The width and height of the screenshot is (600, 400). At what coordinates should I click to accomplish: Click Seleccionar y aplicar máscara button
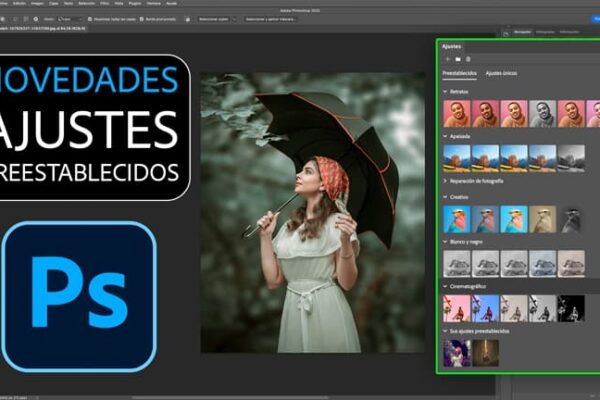point(271,19)
